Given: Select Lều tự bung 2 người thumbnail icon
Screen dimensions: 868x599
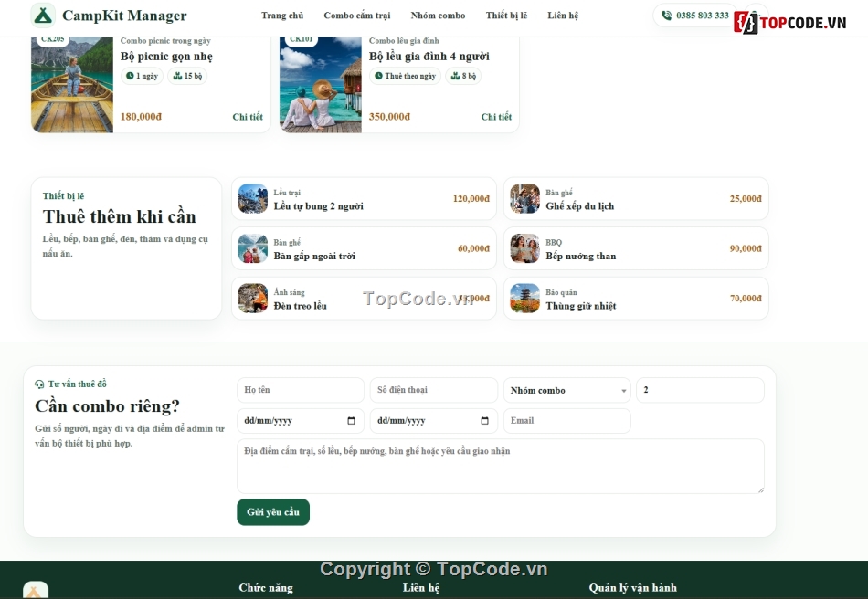Looking at the screenshot, I should coord(253,198).
